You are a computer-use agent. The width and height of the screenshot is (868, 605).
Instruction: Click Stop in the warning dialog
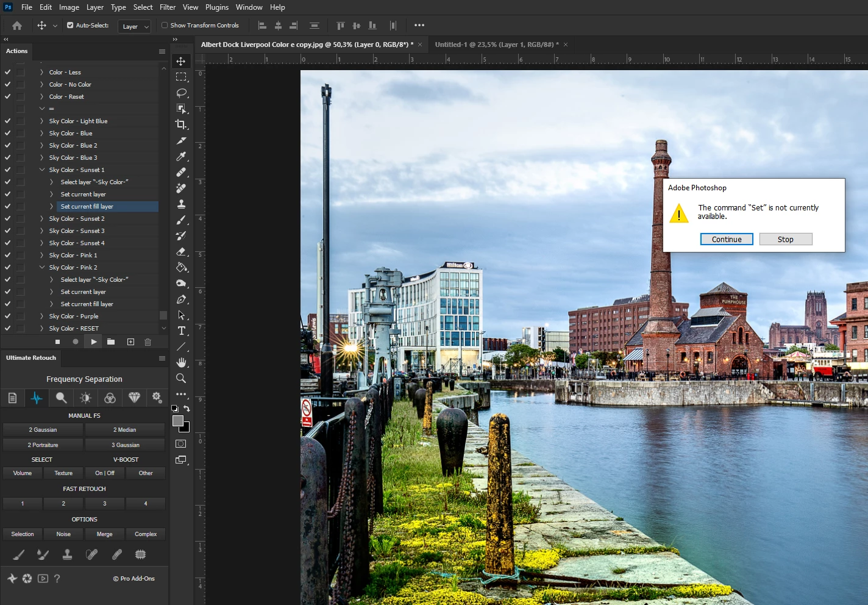785,239
